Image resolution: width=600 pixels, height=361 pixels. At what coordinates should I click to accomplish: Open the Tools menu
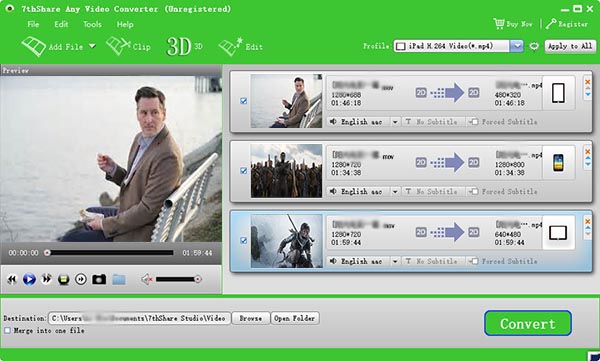(93, 24)
